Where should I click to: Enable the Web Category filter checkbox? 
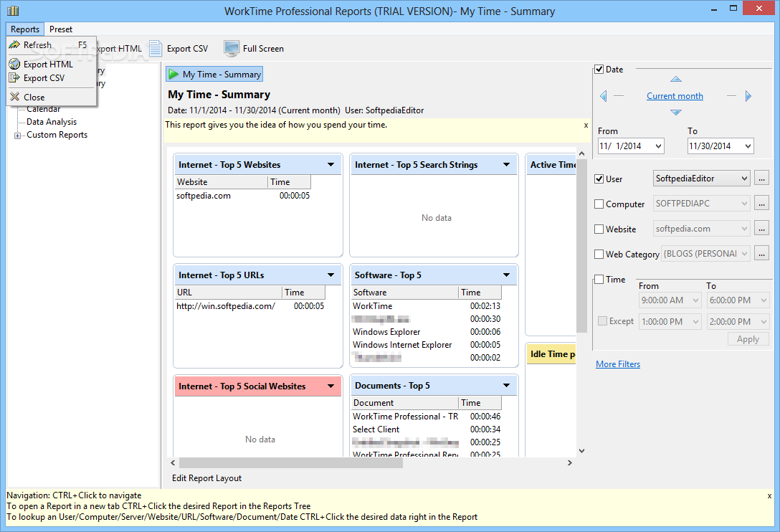[599, 255]
